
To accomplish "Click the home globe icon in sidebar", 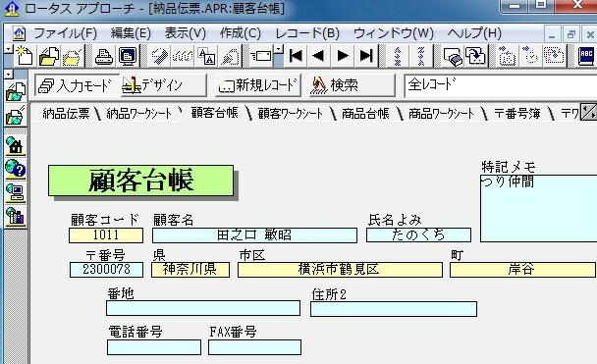I will coord(16,145).
